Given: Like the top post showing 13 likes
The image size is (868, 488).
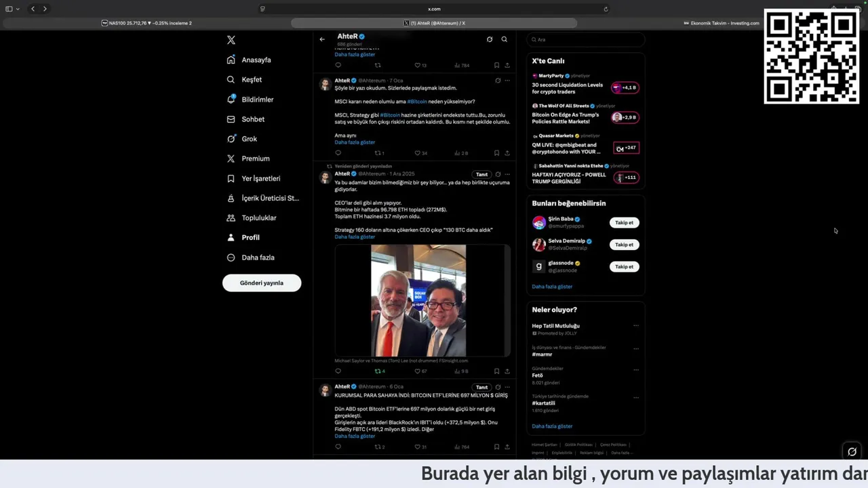Looking at the screenshot, I should click(421, 65).
